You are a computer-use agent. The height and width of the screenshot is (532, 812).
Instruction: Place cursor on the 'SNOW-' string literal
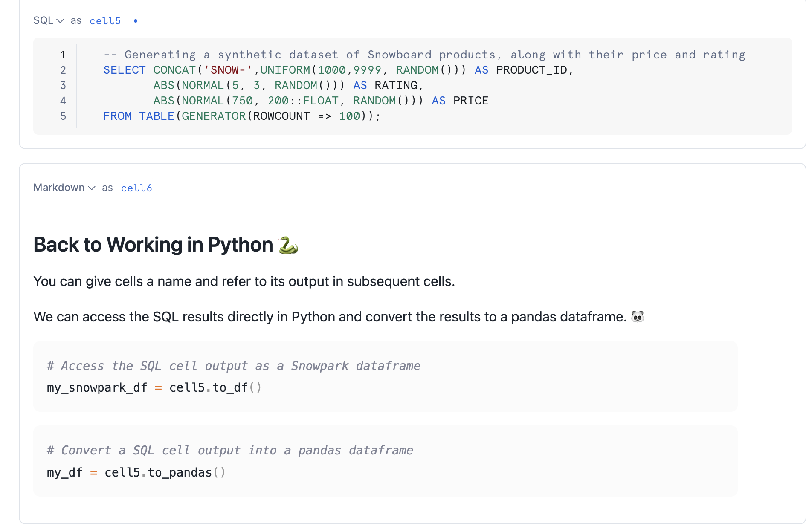228,70
